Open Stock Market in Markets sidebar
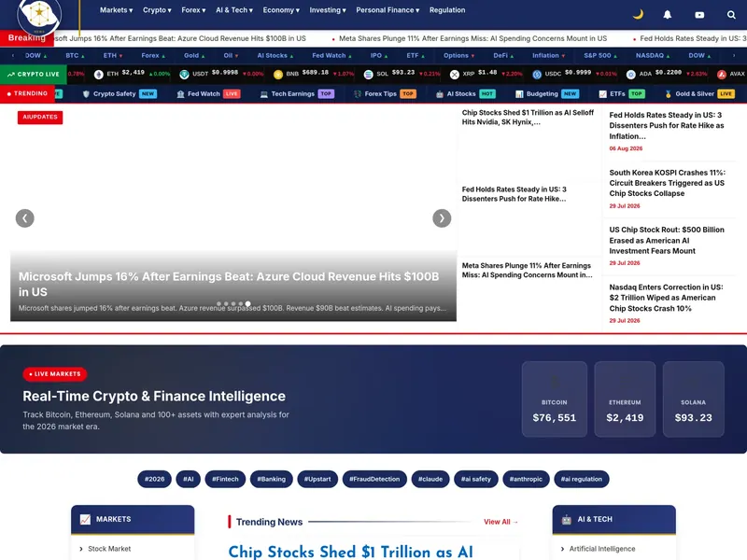747x560 pixels. 109,549
